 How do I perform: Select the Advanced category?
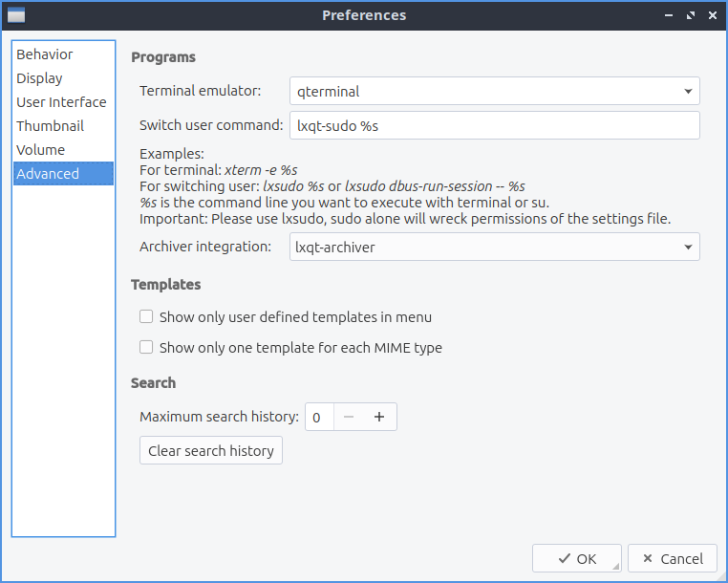click(48, 174)
